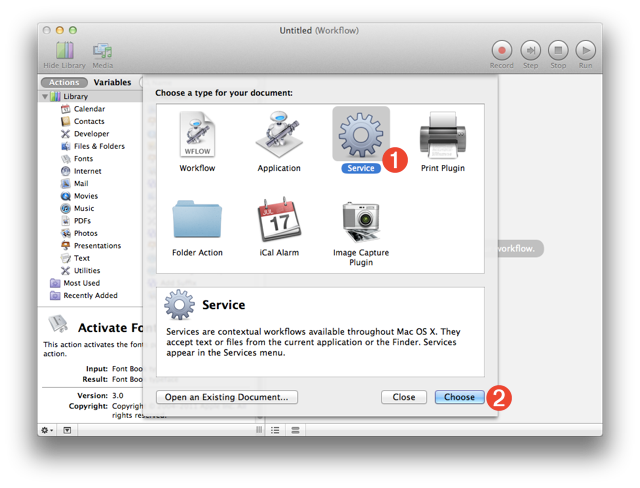The image size is (640, 488).
Task: Open the gear action menu at bottom left
Action: click(47, 430)
